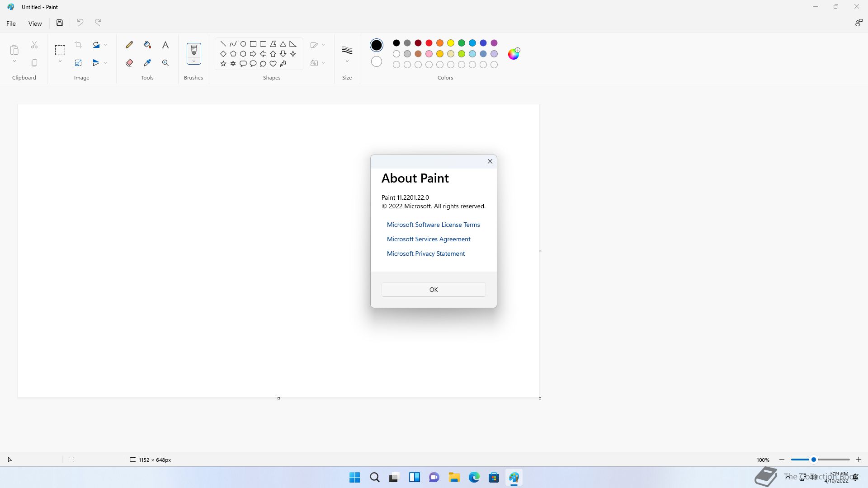Click OK in About Paint dialog
The height and width of the screenshot is (488, 868).
point(434,290)
